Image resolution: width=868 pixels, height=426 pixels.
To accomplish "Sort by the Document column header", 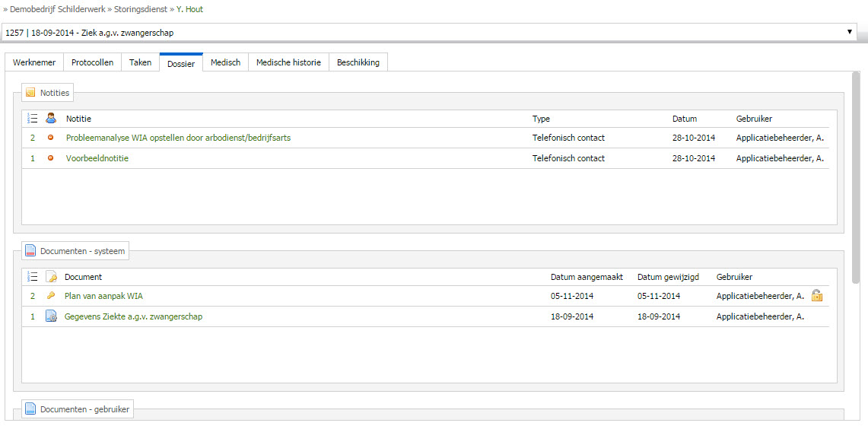I will pos(83,277).
